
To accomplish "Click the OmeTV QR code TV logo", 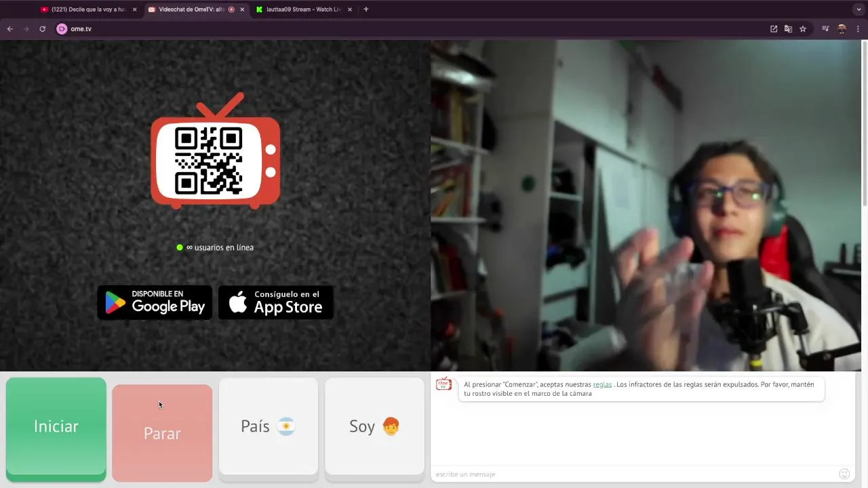I will [216, 151].
